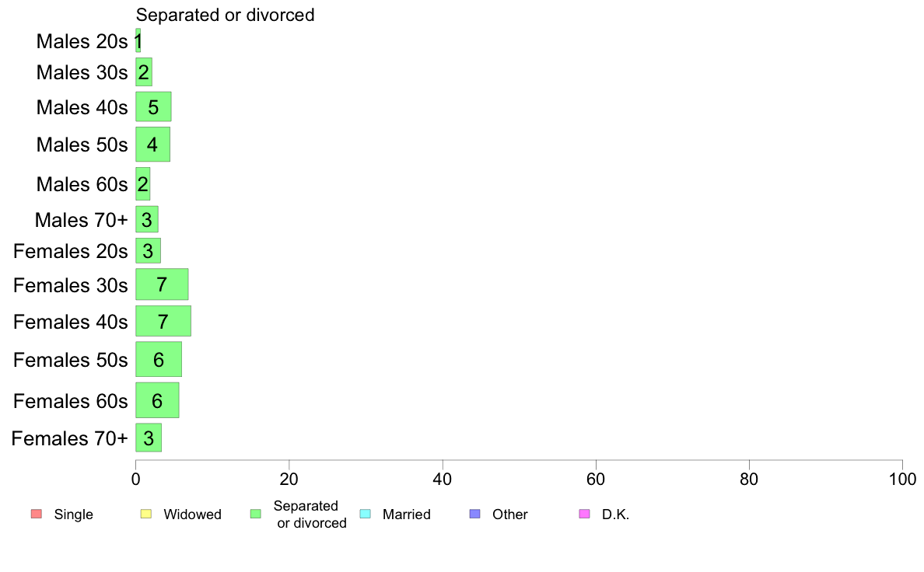Click the Females 60s bar
This screenshot has width=924, height=572.
[157, 400]
